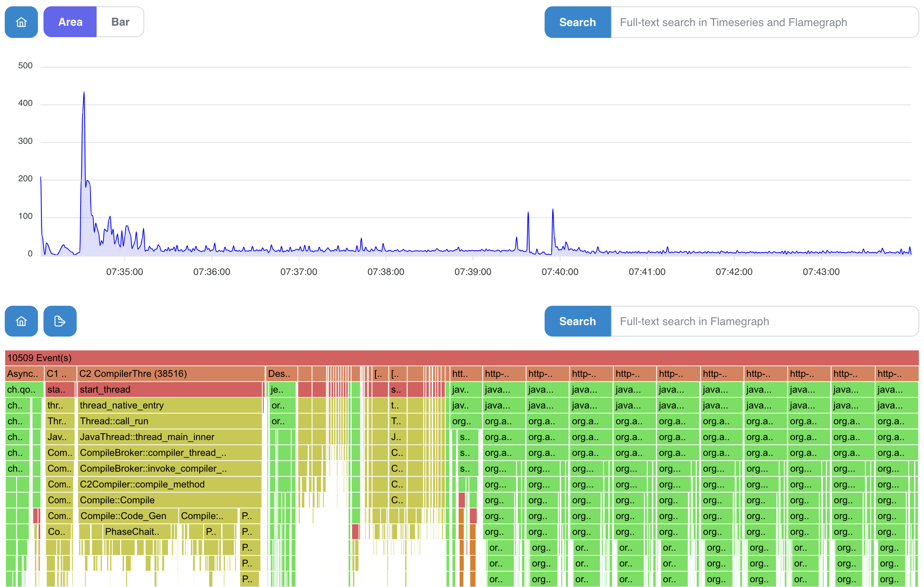Select the Area chart mode
This screenshot has width=924, height=587.
(x=70, y=22)
